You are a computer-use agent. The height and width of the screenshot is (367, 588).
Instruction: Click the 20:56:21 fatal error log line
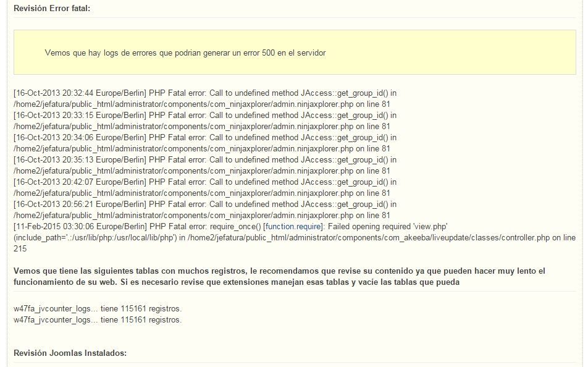pos(205,210)
